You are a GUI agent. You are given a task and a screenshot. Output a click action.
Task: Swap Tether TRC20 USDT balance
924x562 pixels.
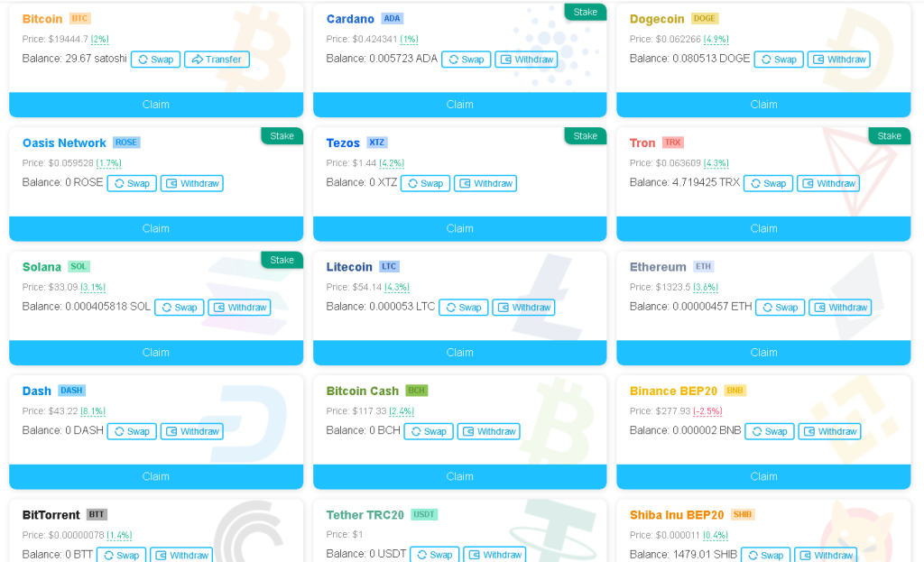point(435,555)
